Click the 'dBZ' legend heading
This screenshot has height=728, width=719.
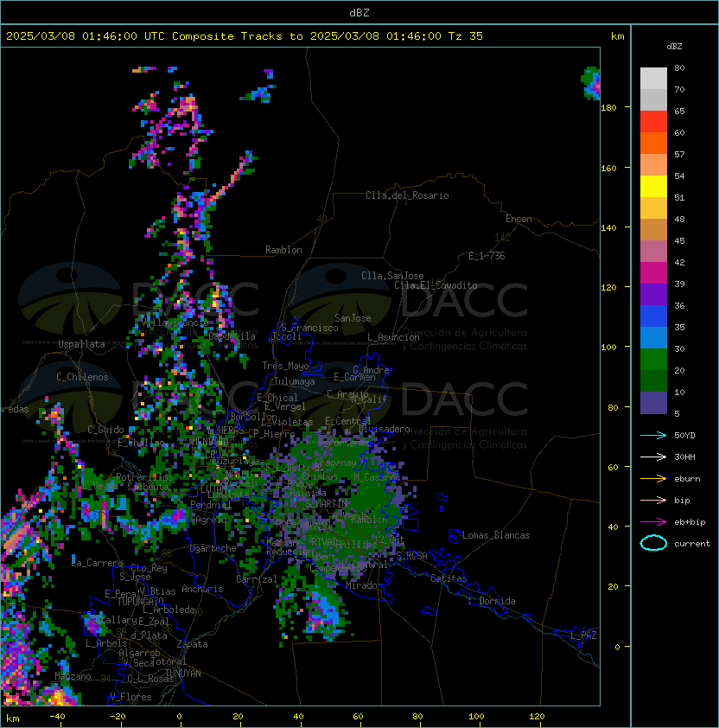tap(674, 47)
